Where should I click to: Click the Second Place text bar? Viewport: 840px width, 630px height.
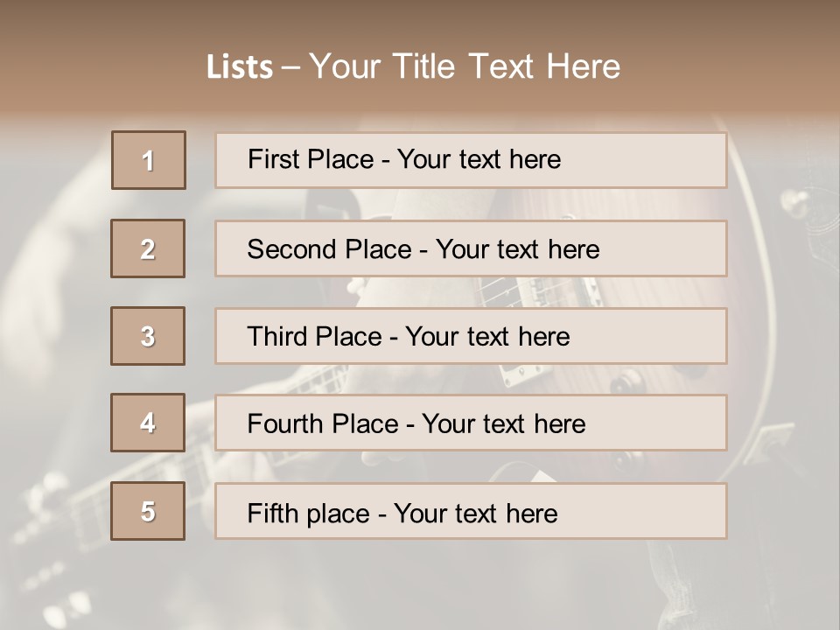pos(471,248)
